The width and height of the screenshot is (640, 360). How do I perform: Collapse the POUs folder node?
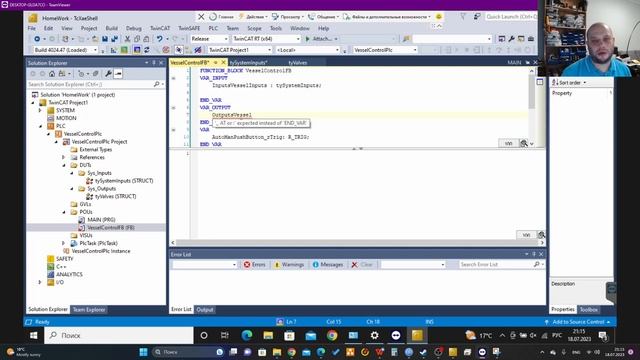coord(64,212)
